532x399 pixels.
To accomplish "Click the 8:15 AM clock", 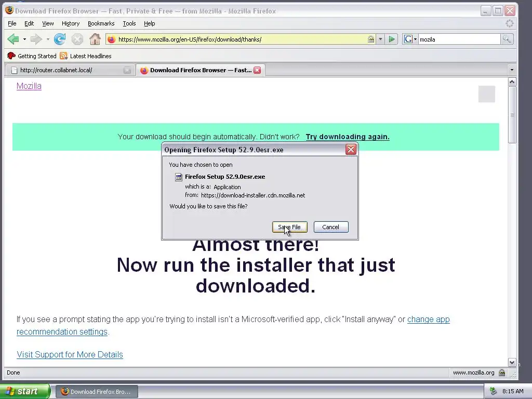I will click(x=513, y=392).
